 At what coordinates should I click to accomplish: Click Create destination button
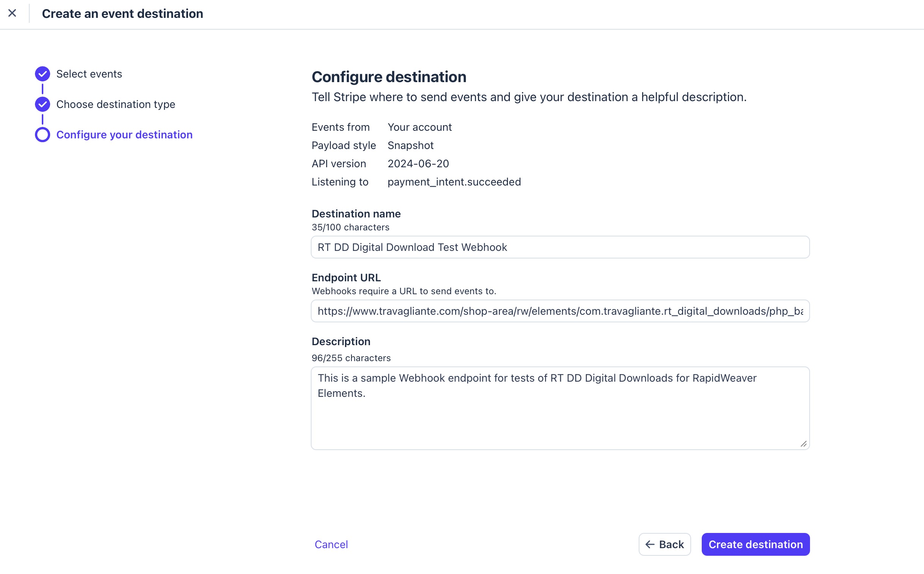[x=756, y=544]
